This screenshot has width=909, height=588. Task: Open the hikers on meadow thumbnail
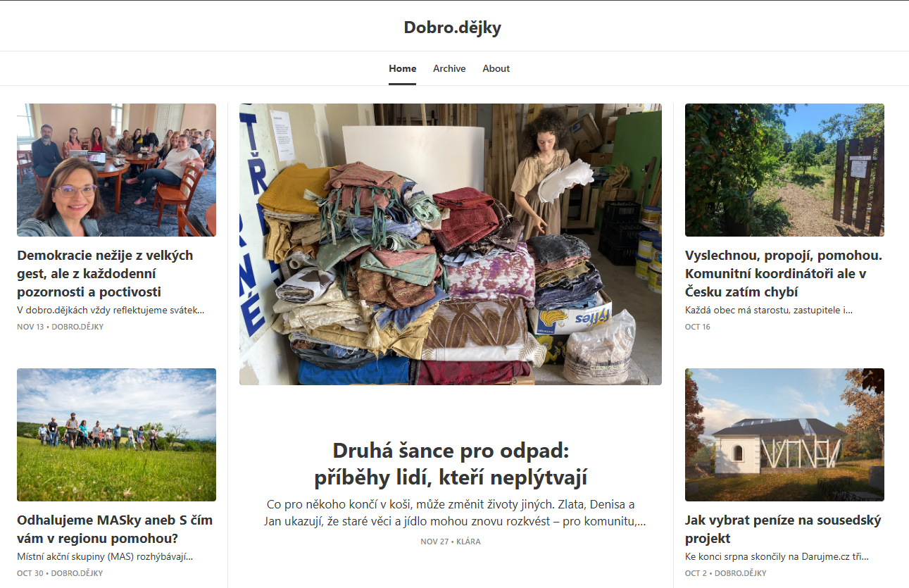click(x=116, y=434)
